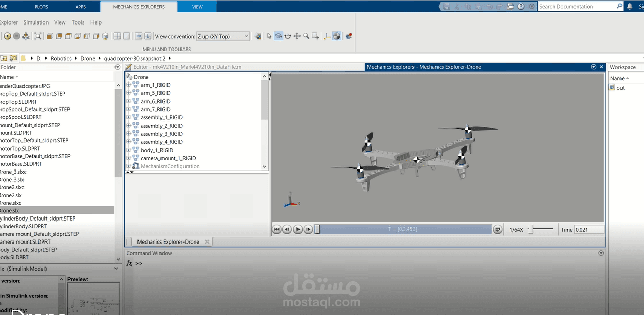Click the camera manager icon after View convention

[x=258, y=36]
